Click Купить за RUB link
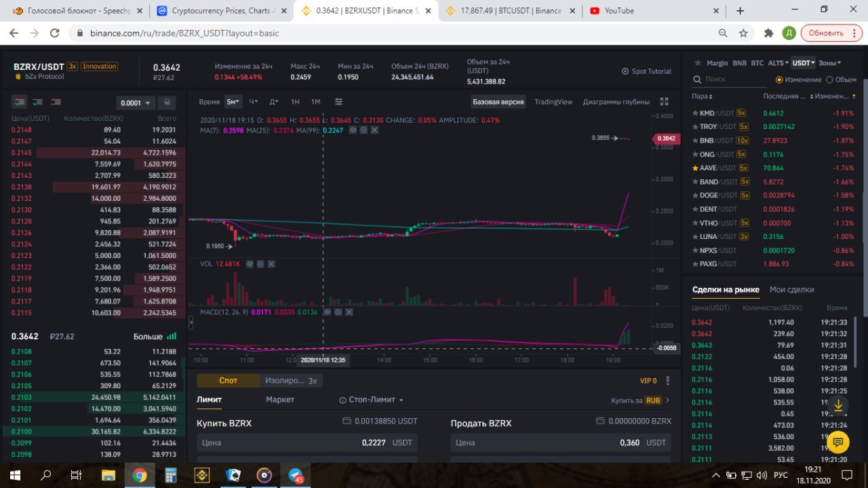Image resolution: width=868 pixels, height=488 pixels. [x=640, y=400]
